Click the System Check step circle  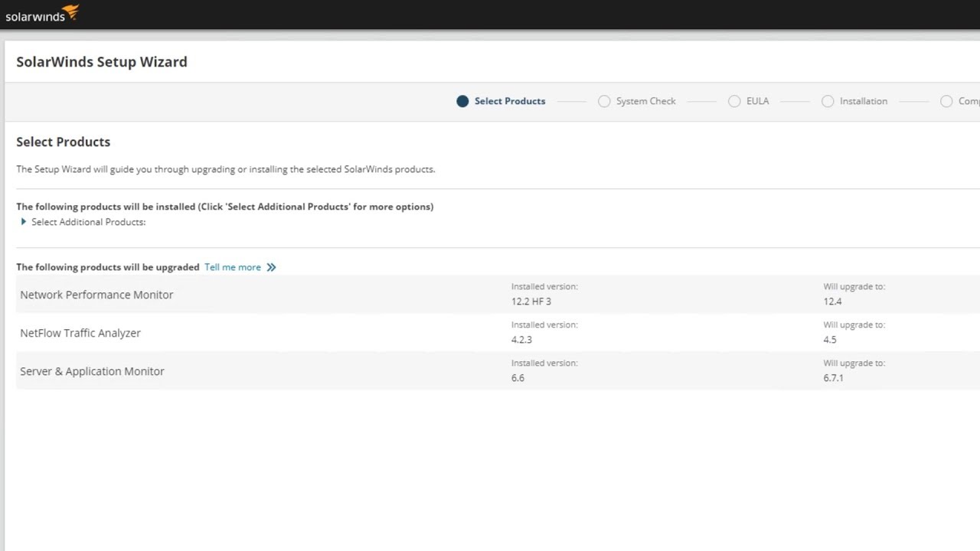tap(604, 101)
